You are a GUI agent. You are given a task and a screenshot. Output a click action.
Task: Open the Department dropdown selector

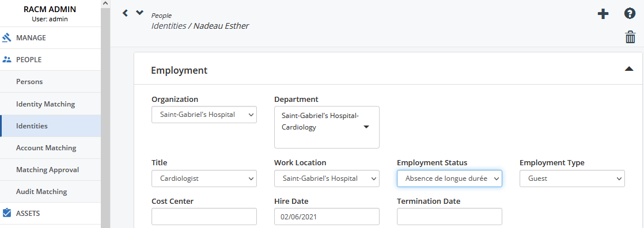(x=327, y=127)
